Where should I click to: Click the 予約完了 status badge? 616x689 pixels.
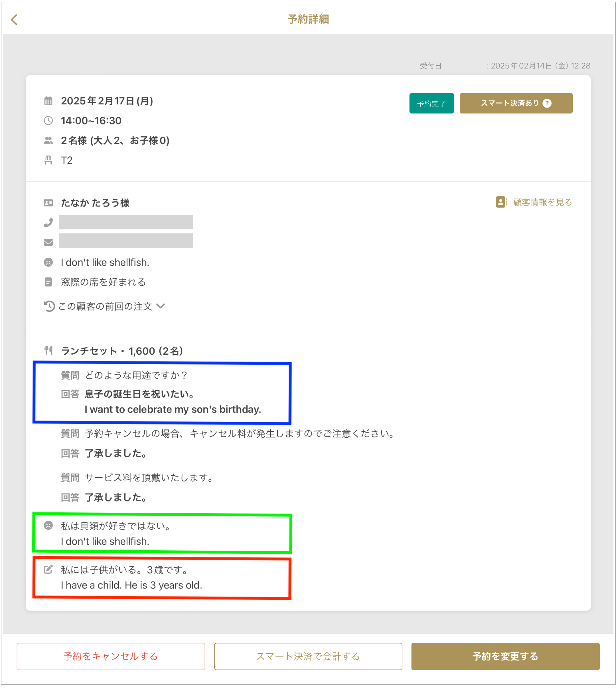431,103
